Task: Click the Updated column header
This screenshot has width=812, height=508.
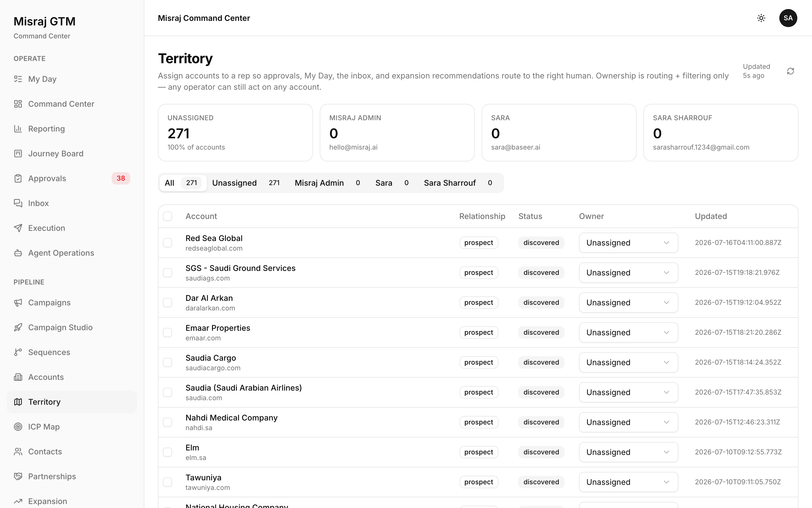Action: 711,216
